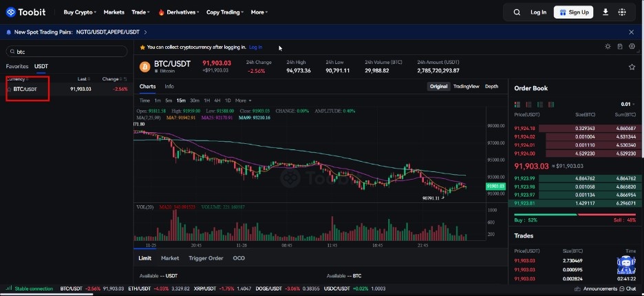Select the 30m chart interval

point(195,101)
